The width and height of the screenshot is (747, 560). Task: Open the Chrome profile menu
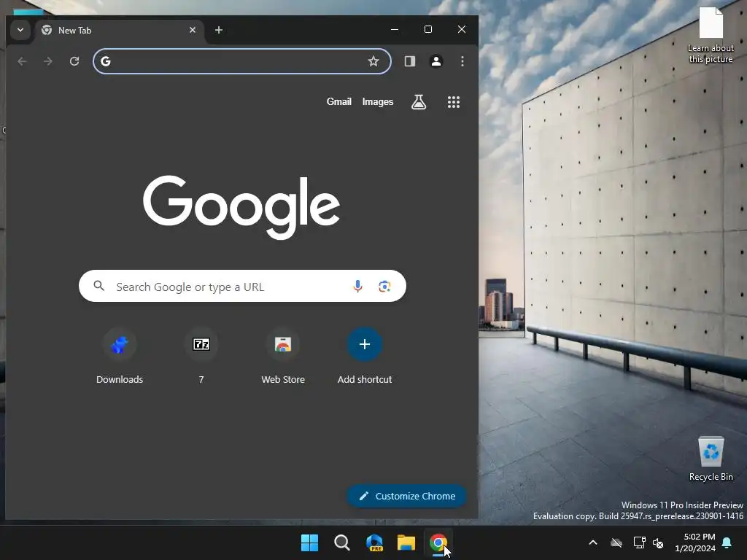[436, 61]
